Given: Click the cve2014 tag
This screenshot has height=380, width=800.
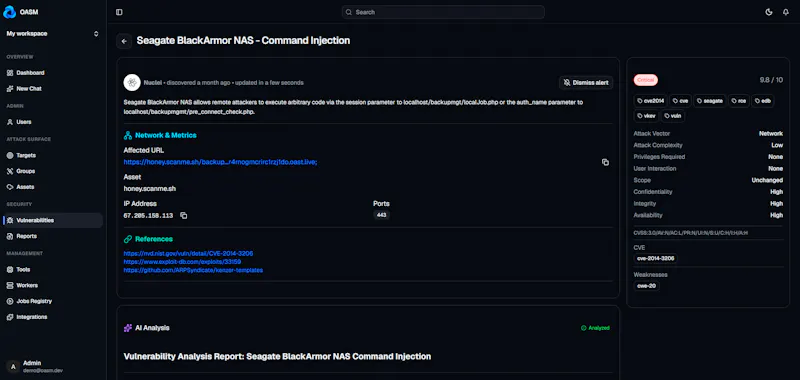Looking at the screenshot, I should [651, 101].
